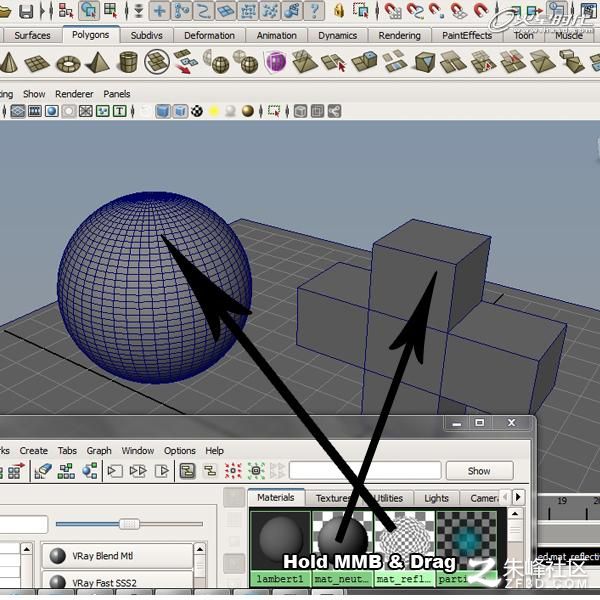The width and height of the screenshot is (600, 600).
Task: Click the Make Live plain magnet icon
Action: coord(481,10)
